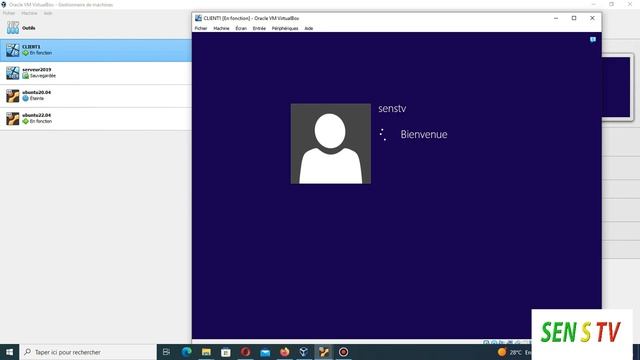Click the green running-state icon under ubuntu22.04
This screenshot has height=360, width=640.
point(25,121)
